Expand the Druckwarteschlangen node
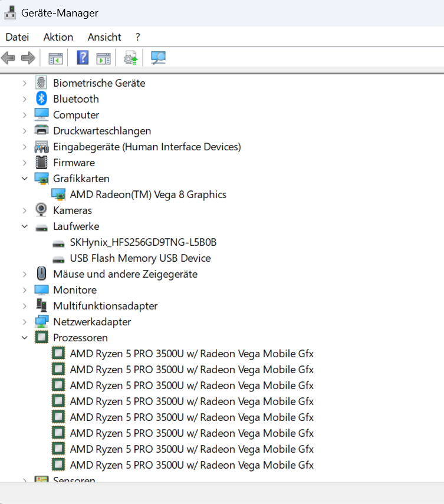The height and width of the screenshot is (504, 444). (x=25, y=131)
